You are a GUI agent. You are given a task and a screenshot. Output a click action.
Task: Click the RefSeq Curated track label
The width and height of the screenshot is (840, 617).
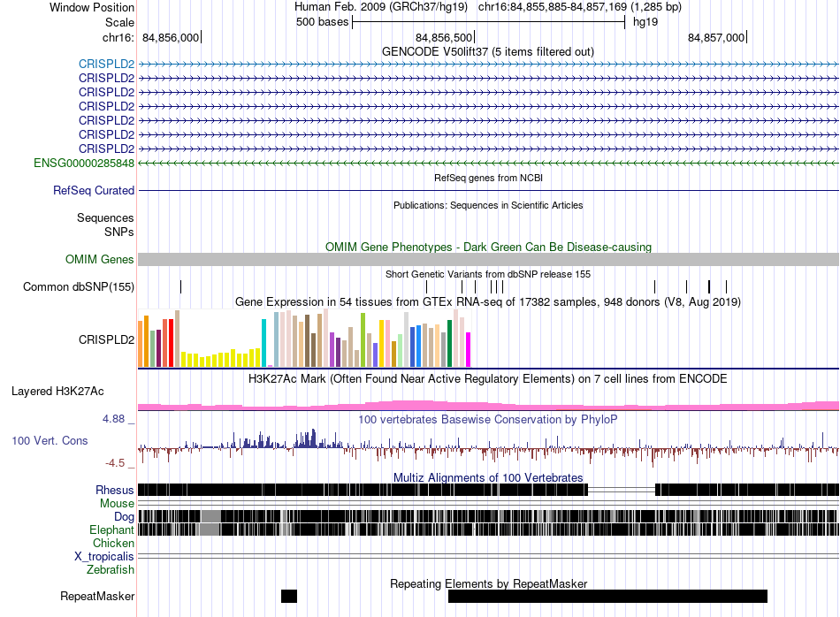pyautogui.click(x=94, y=190)
